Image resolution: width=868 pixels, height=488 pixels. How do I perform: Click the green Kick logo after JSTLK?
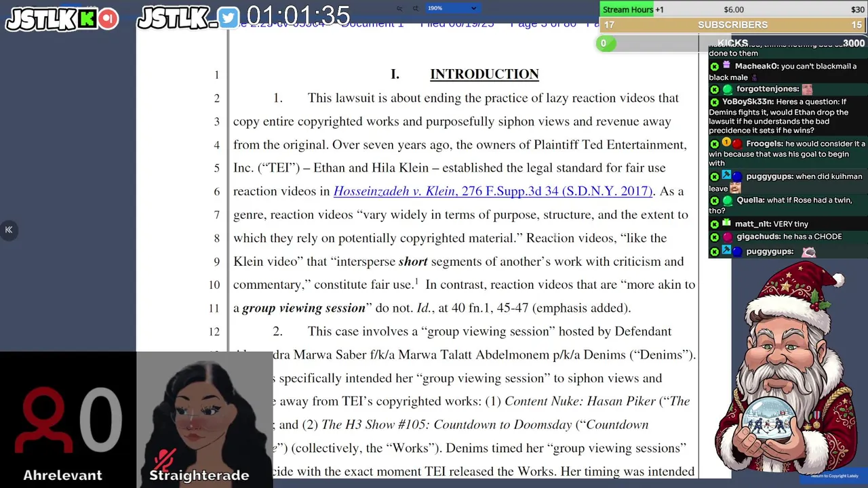pos(86,19)
